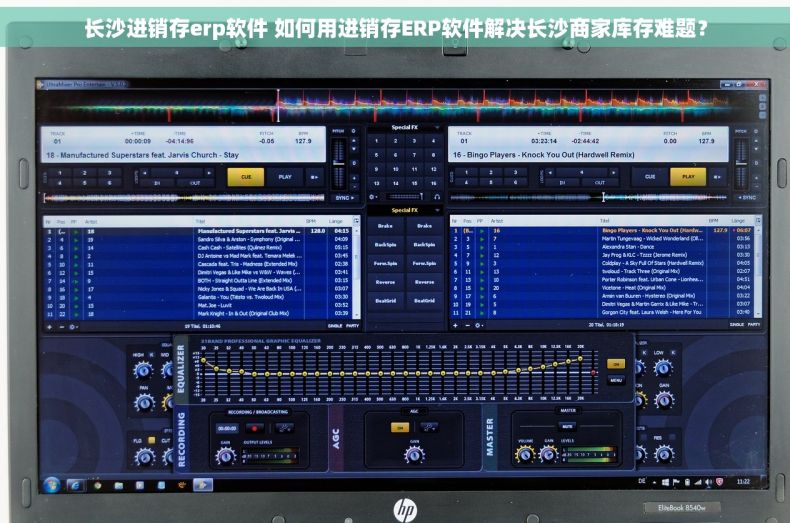Screen dimensions: 790x523
Task: Click the right deck pitch slider
Action: 741,163
